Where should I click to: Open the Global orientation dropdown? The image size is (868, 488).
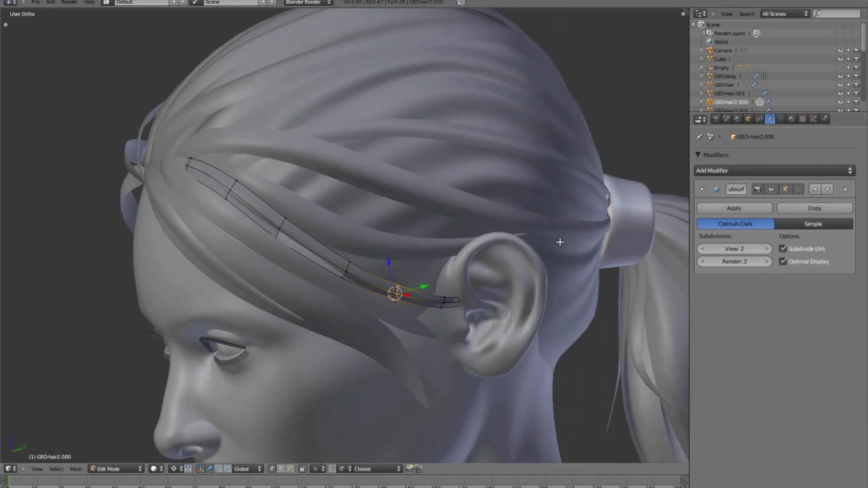pos(248,468)
